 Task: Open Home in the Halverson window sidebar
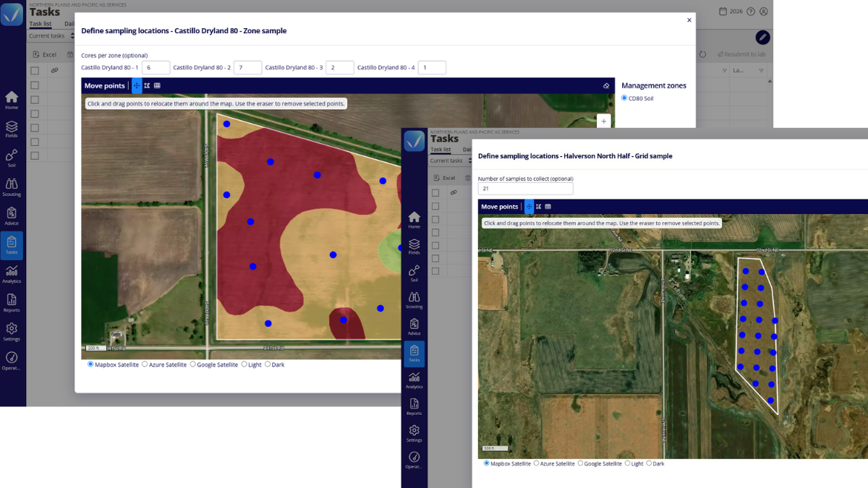tap(414, 221)
